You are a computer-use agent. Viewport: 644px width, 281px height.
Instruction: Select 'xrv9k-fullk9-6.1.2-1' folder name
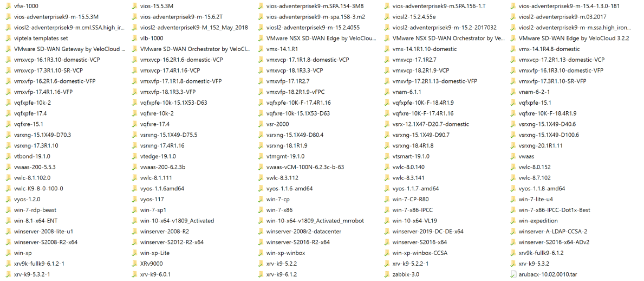pos(38,264)
